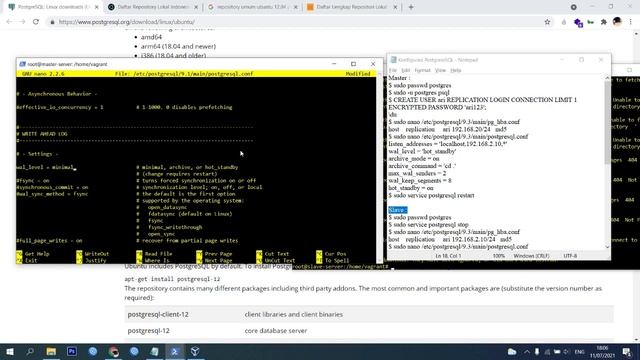Image resolution: width=640 pixels, height=360 pixels.
Task: Click the webpage vertical scrollbar down arrow
Action: (636, 340)
